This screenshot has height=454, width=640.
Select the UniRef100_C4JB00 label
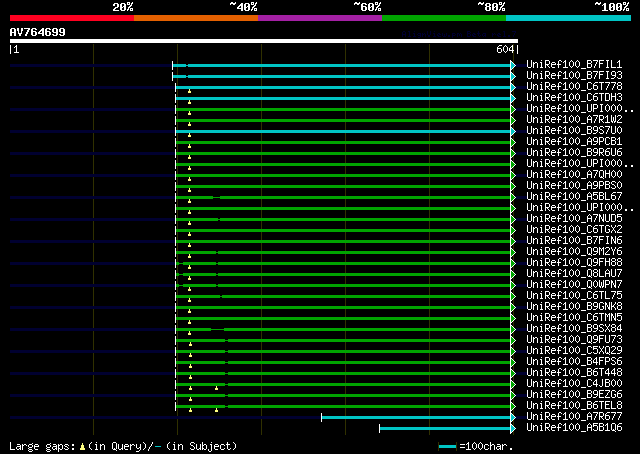click(574, 384)
